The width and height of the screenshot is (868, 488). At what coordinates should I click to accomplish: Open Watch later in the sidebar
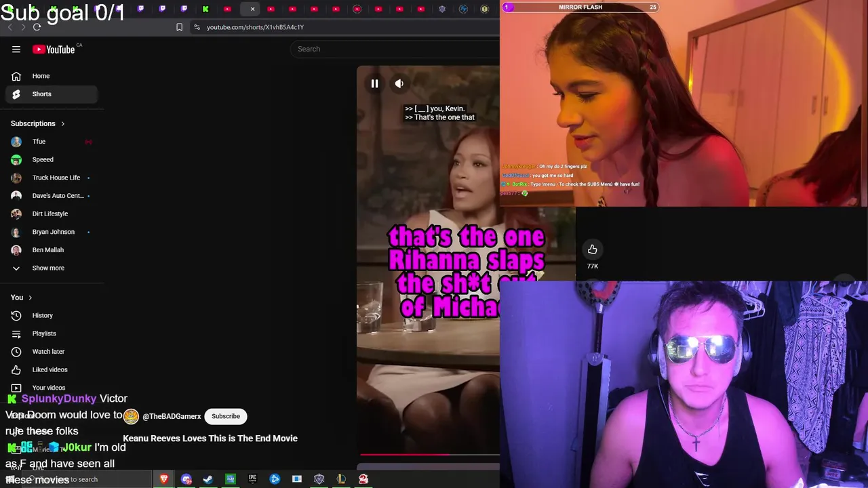(x=52, y=352)
